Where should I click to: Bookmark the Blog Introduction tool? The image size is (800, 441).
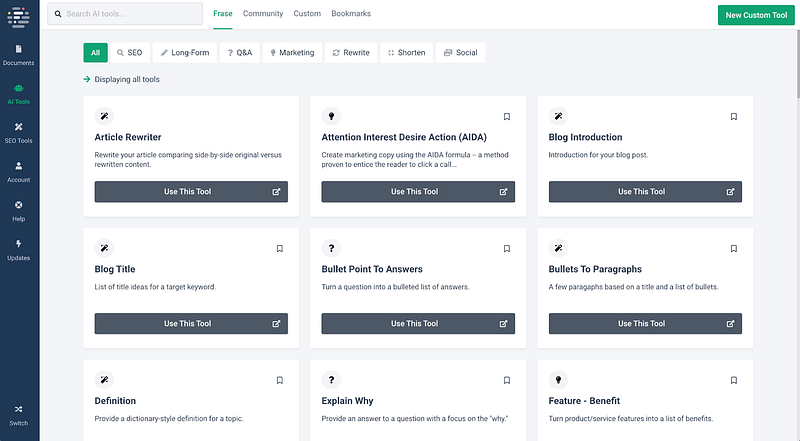click(x=734, y=117)
